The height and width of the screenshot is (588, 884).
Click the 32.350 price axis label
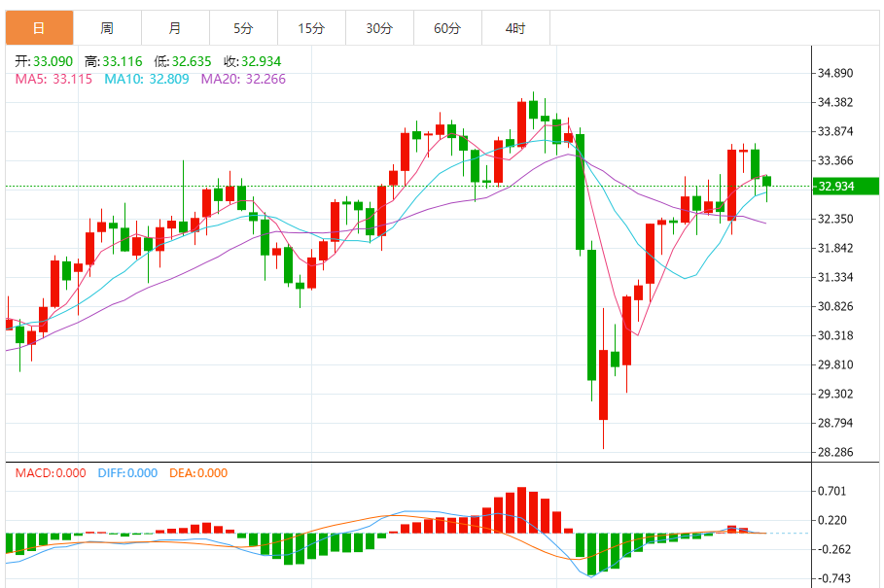(835, 219)
